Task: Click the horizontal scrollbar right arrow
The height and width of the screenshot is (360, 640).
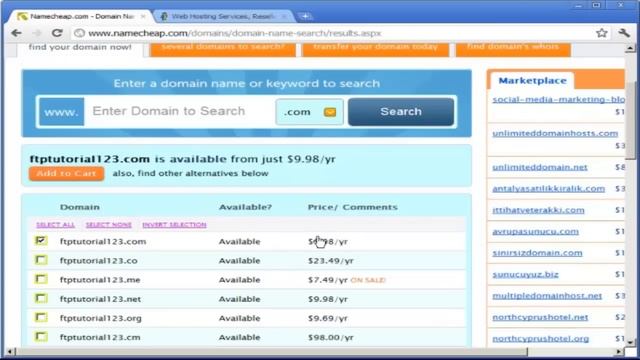Action: (x=620, y=351)
